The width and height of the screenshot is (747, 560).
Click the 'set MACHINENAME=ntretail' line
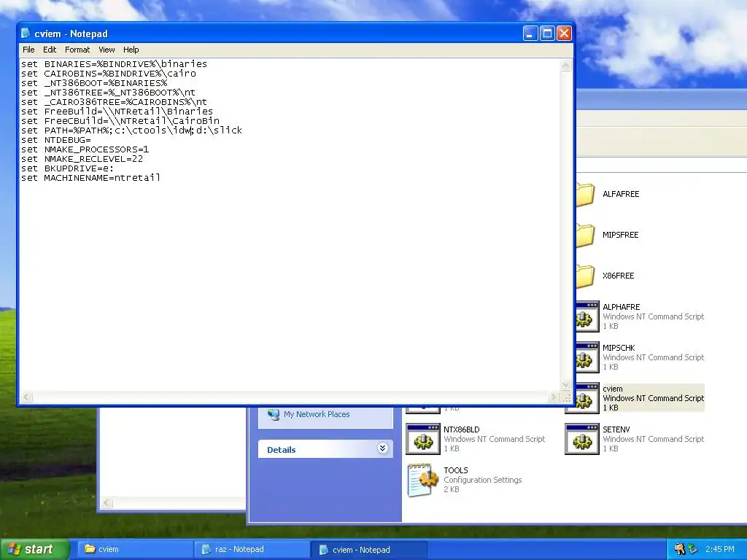tap(90, 178)
